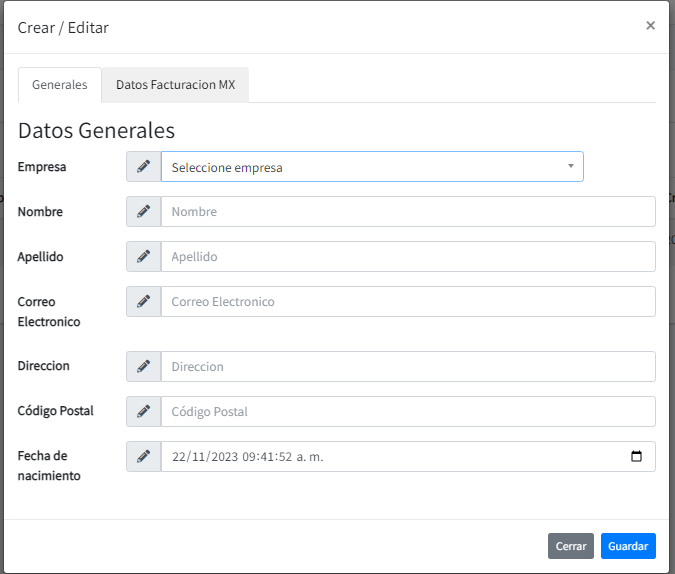Click the pencil icon beside Correo Electronico
Image resolution: width=675 pixels, height=574 pixels.
point(144,302)
